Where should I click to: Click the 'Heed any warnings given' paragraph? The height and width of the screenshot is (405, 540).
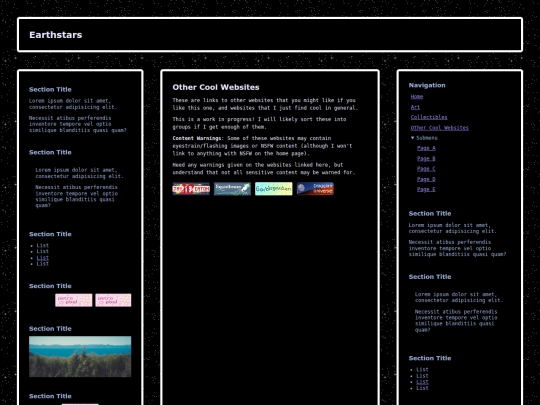(x=263, y=168)
